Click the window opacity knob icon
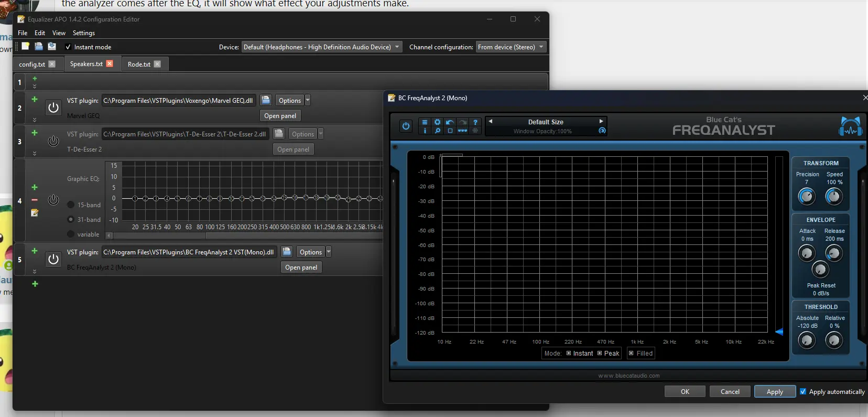This screenshot has height=417, width=868. pyautogui.click(x=602, y=131)
